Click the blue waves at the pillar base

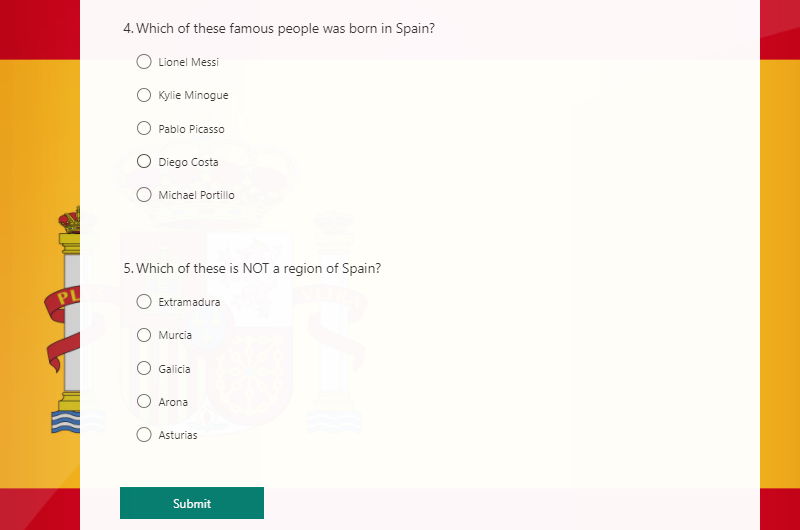[66, 421]
